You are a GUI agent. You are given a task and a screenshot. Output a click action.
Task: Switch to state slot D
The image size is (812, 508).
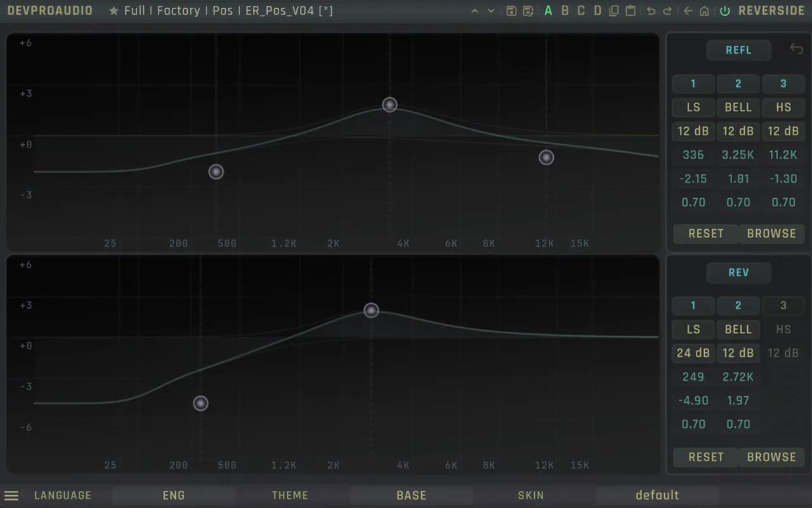(x=598, y=11)
